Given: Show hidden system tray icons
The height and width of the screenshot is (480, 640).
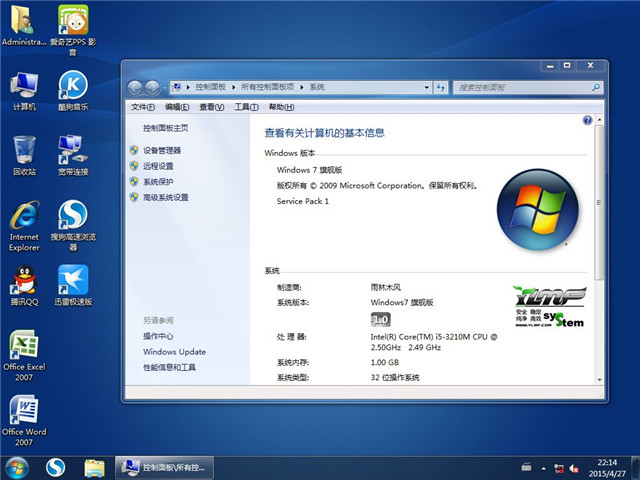Looking at the screenshot, I should click(543, 468).
